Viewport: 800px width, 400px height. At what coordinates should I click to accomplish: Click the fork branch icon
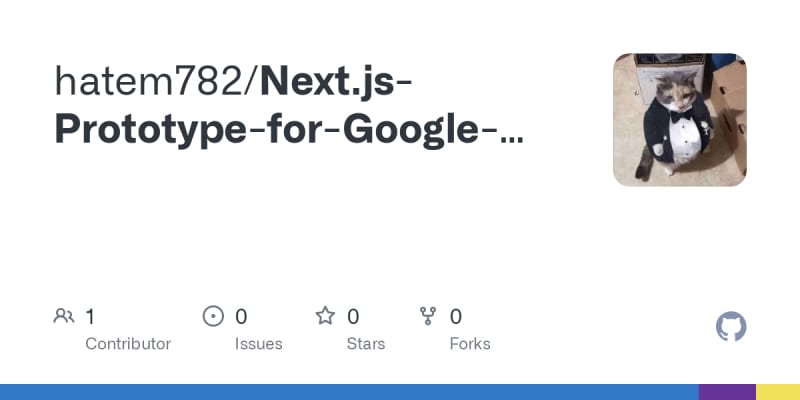pos(429,317)
